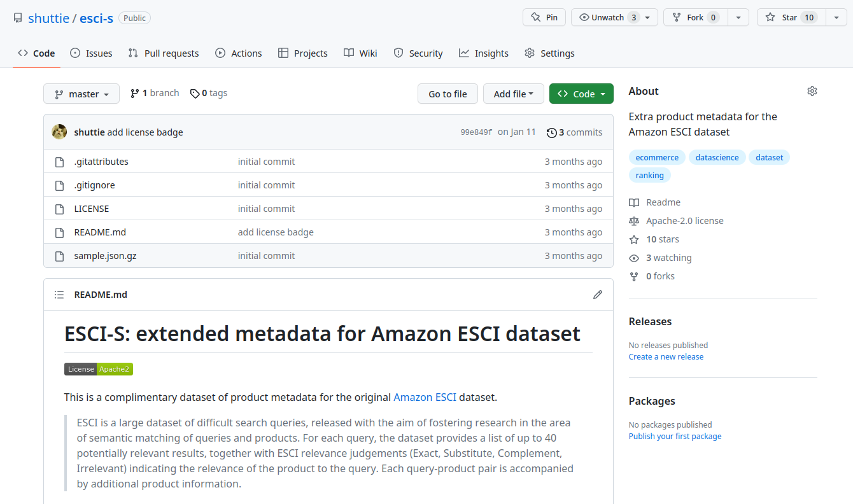The width and height of the screenshot is (853, 504).
Task: Open the Amazon ESCI link in README
Action: coord(425,397)
